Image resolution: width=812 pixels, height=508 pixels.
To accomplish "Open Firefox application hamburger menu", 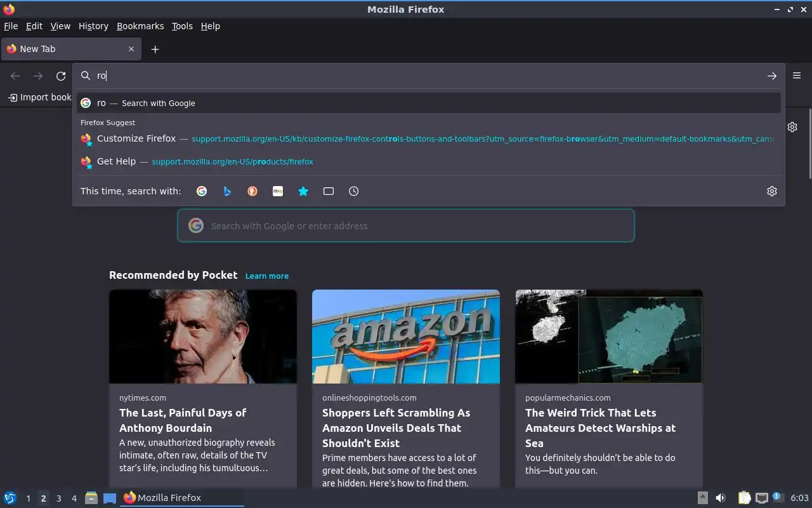I will [x=797, y=76].
